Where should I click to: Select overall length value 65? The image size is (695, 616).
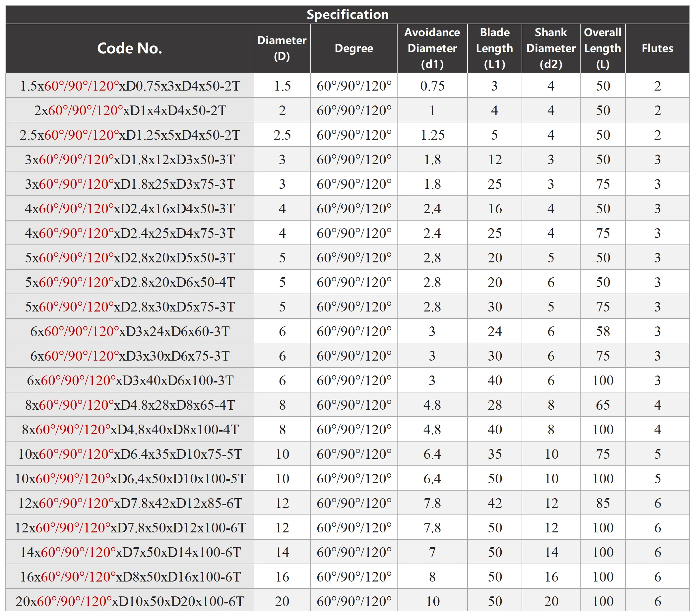point(603,405)
